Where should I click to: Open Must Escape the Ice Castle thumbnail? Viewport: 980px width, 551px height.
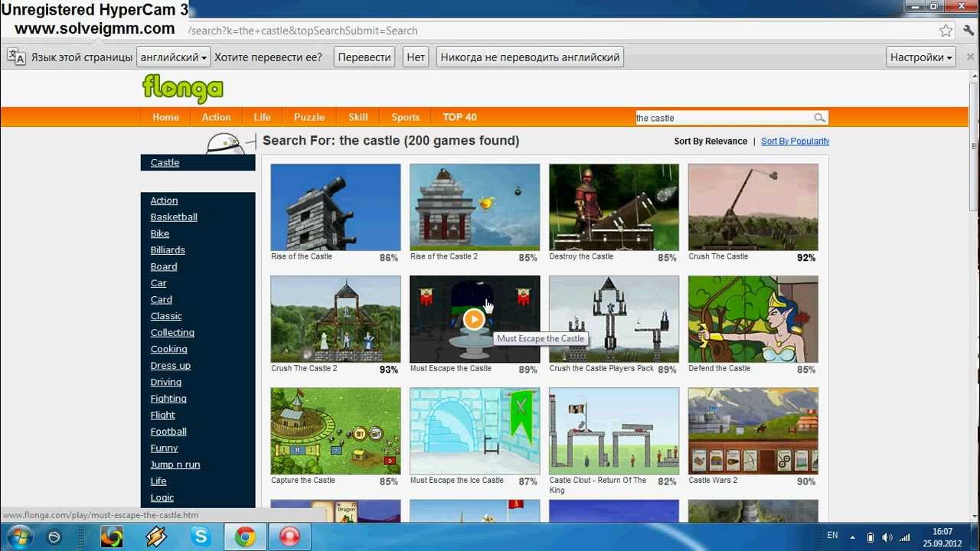click(x=475, y=431)
